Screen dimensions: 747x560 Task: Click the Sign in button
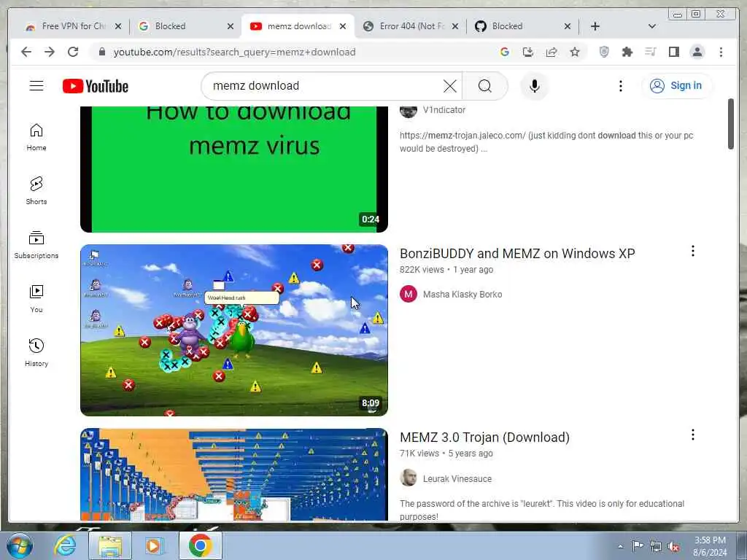pos(676,86)
